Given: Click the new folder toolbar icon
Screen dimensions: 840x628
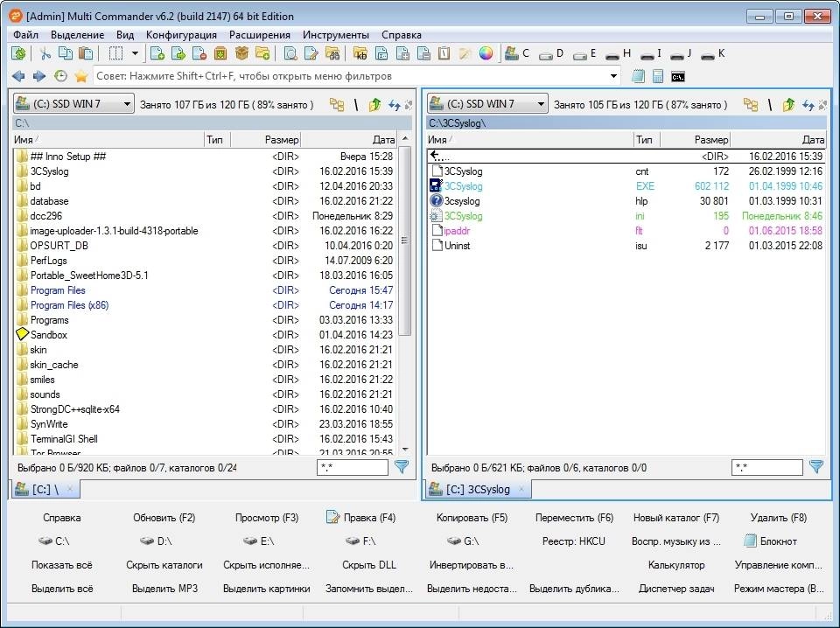Looking at the screenshot, I should coord(262,53).
